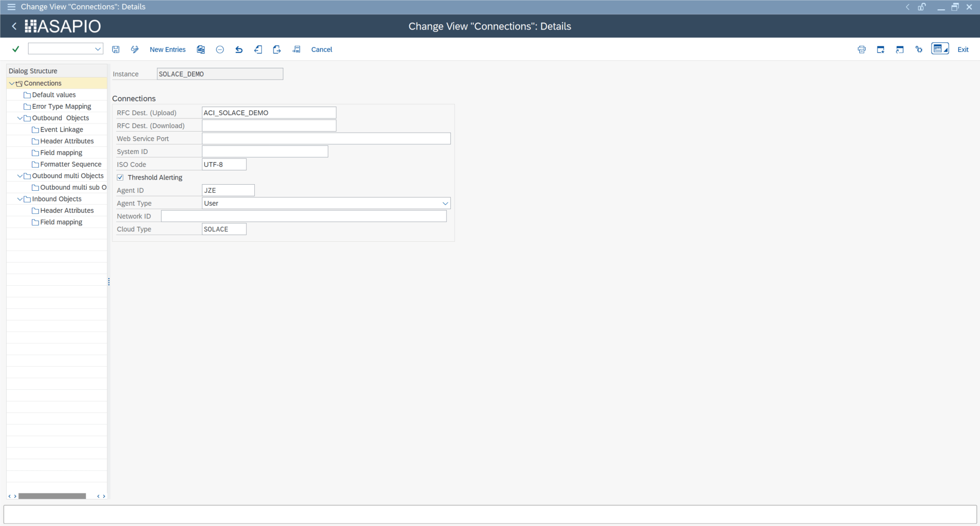The width and height of the screenshot is (980, 526).
Task: Click the System ID input field
Action: (265, 152)
